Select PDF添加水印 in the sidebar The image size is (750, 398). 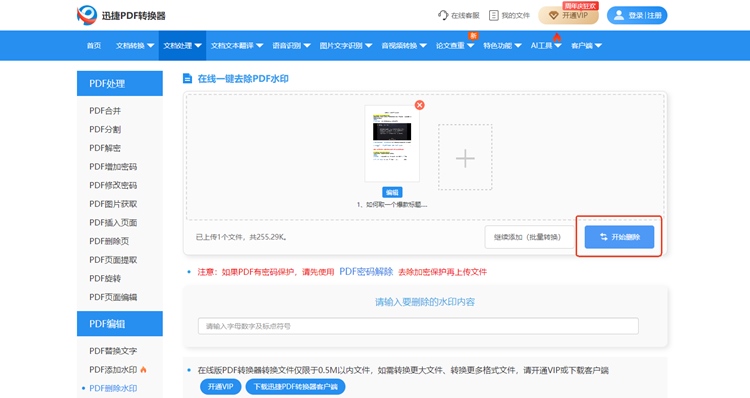point(113,369)
